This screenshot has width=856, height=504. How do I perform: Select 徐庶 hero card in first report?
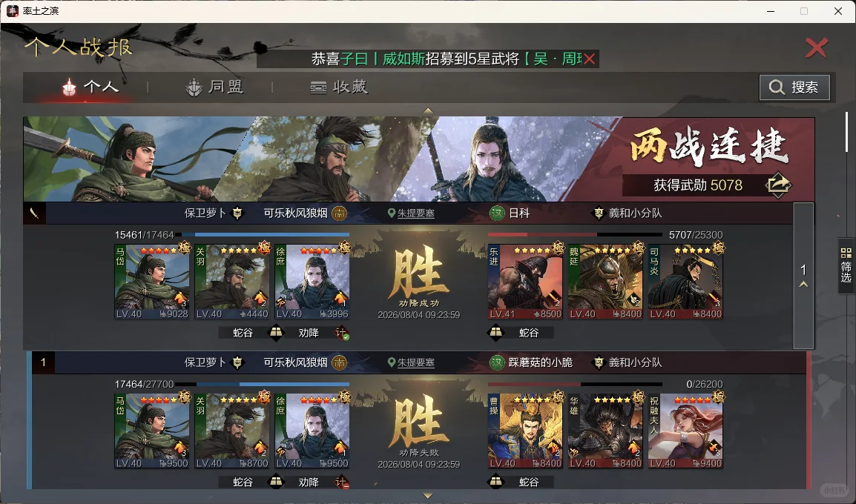tap(312, 282)
